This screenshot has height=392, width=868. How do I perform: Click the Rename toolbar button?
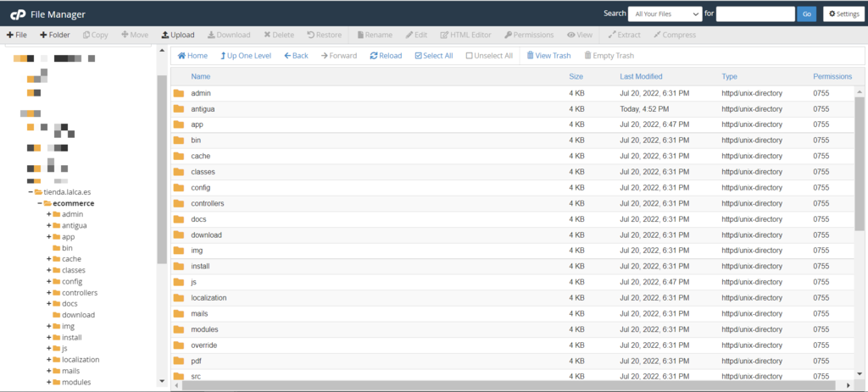coord(374,35)
